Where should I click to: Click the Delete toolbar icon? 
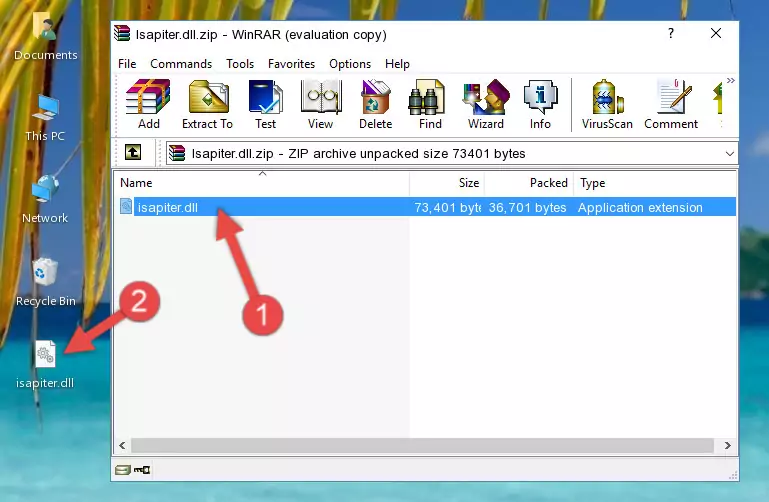(x=376, y=104)
